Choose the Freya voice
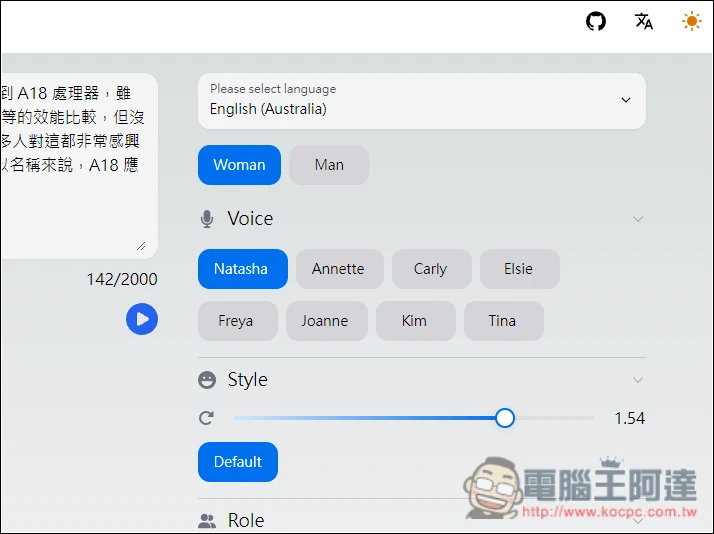Image resolution: width=714 pixels, height=534 pixels. pyautogui.click(x=238, y=320)
